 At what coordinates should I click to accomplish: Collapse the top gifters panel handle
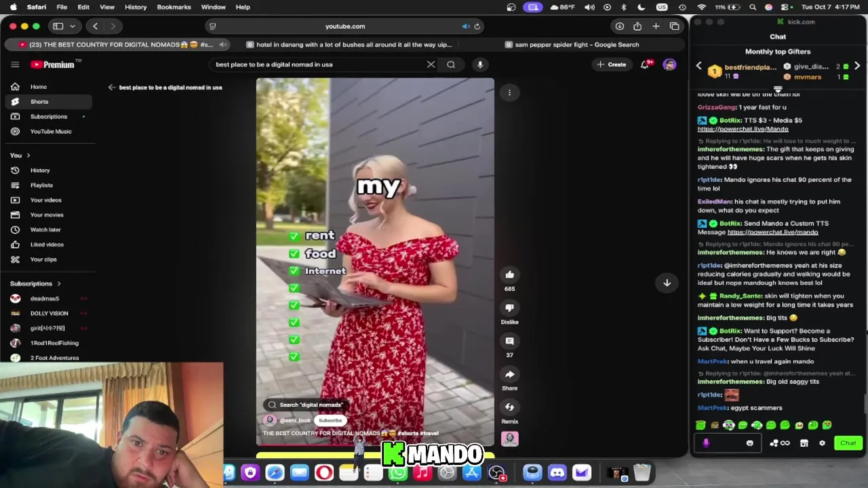click(778, 88)
